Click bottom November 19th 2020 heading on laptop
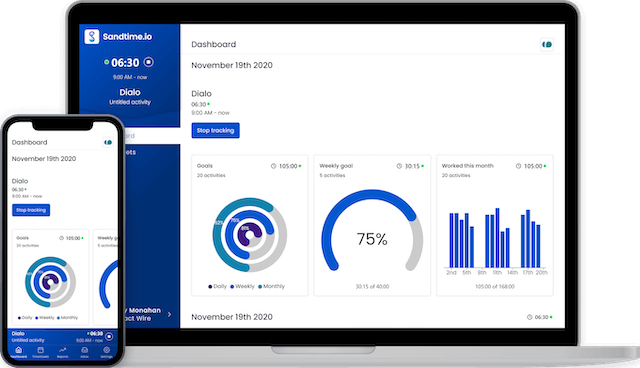 click(232, 317)
